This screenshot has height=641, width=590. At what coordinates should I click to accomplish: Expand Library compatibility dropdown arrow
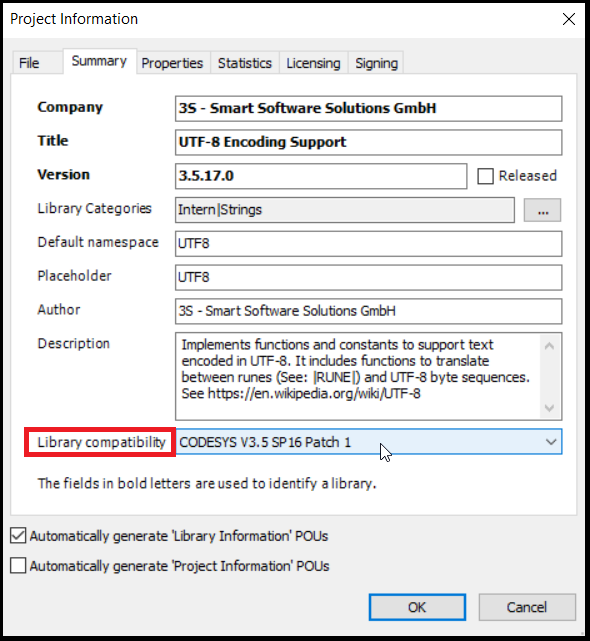551,442
